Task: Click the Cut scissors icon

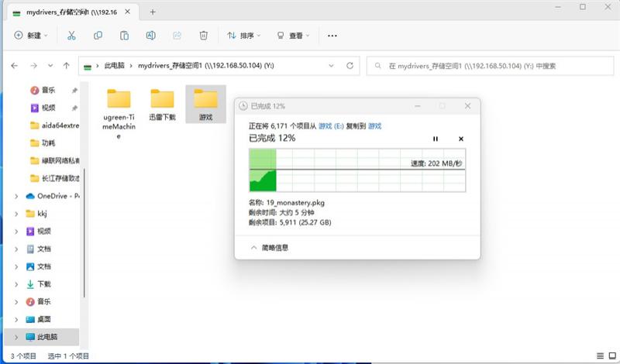Action: tap(71, 36)
